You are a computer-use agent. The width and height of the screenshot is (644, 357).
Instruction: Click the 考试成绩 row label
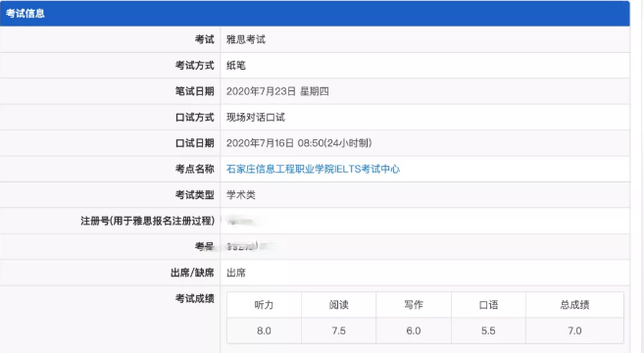195,298
